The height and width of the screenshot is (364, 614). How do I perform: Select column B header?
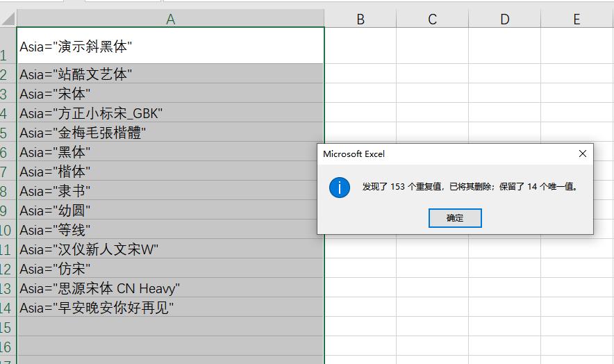[x=360, y=19]
